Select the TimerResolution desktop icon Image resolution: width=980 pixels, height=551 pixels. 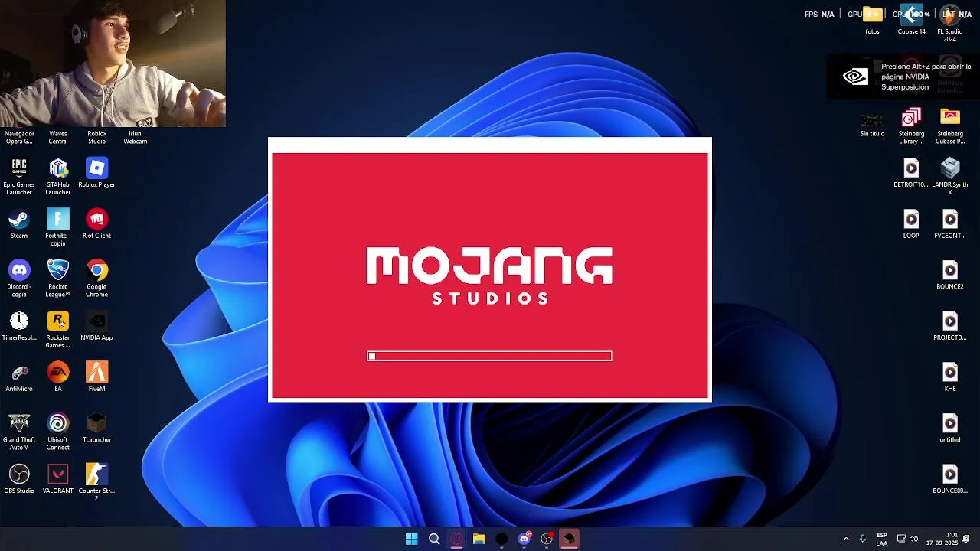pos(19,326)
